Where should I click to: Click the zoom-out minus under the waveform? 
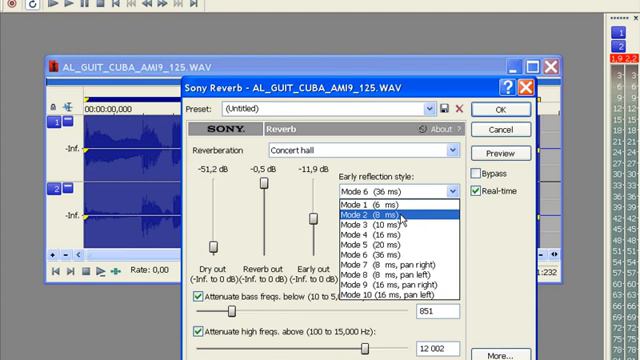click(66, 255)
